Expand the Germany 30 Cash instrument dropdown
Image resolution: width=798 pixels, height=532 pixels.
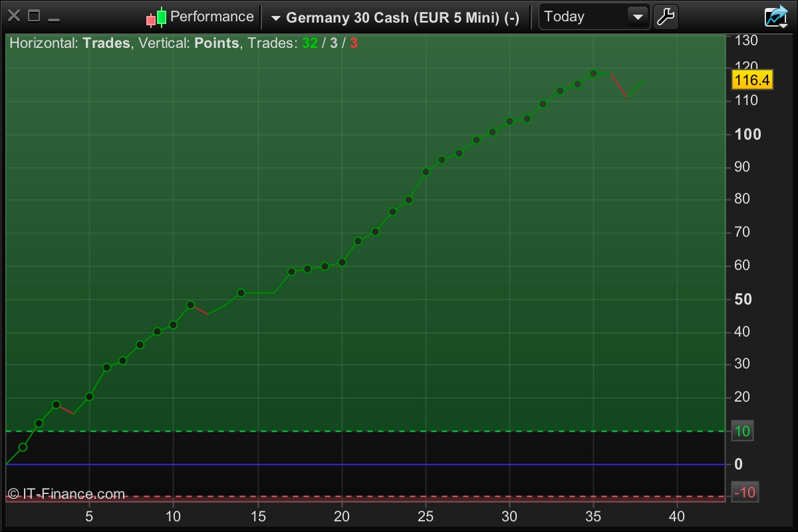pos(276,18)
